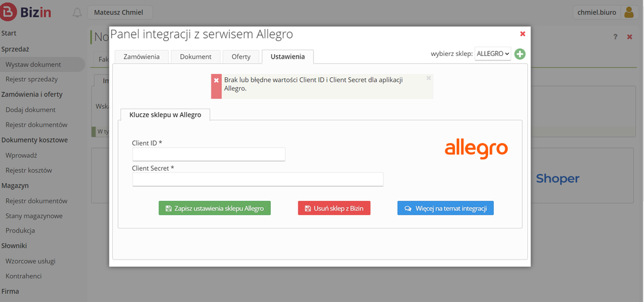Open Rejestr dokumentów under Magazyn
The height and width of the screenshot is (302, 644).
coord(36,201)
